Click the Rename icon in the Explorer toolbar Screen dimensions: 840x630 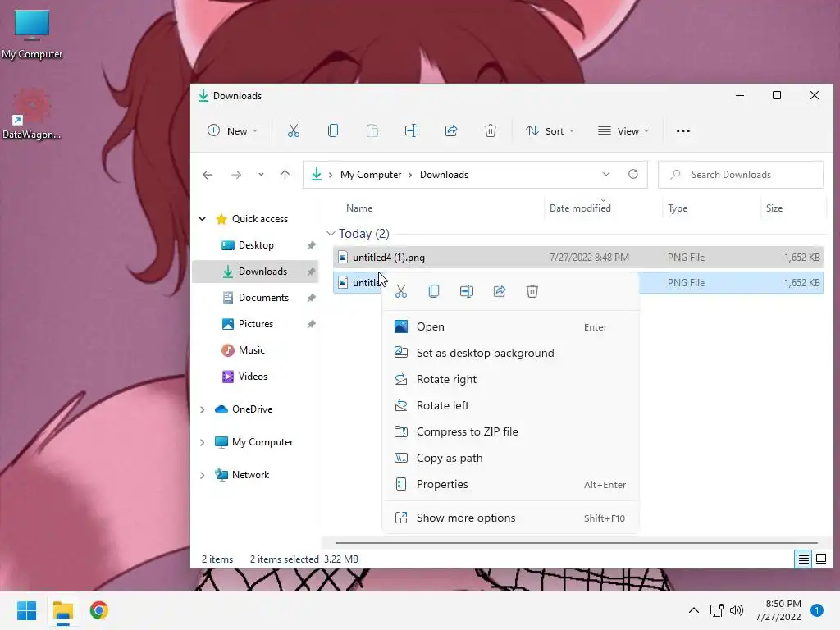tap(412, 130)
